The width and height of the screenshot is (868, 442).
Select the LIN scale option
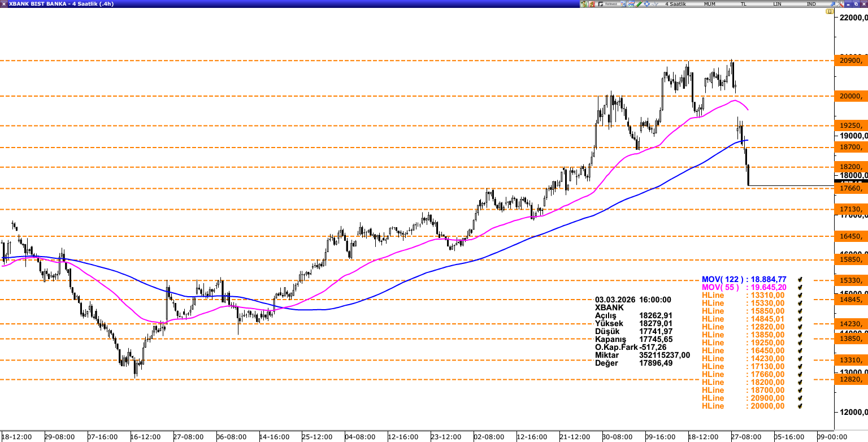(x=778, y=4)
